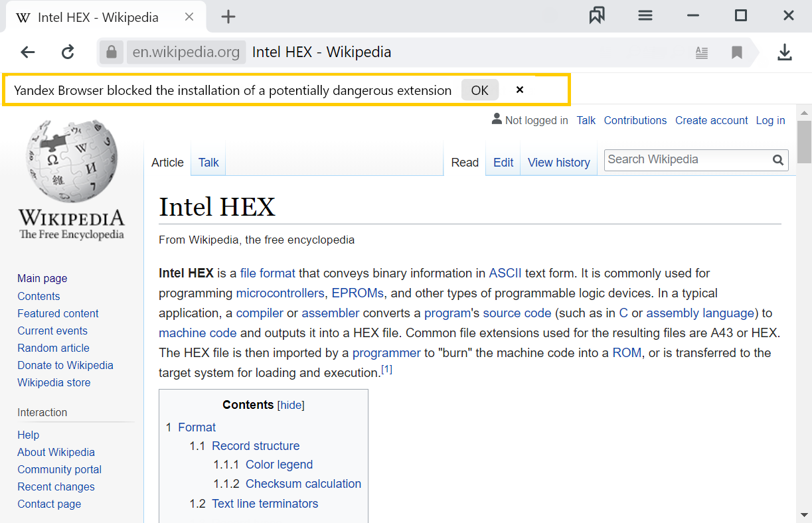This screenshot has height=523, width=812.
Task: Click the Wikipedia search magnifier icon
Action: point(778,160)
